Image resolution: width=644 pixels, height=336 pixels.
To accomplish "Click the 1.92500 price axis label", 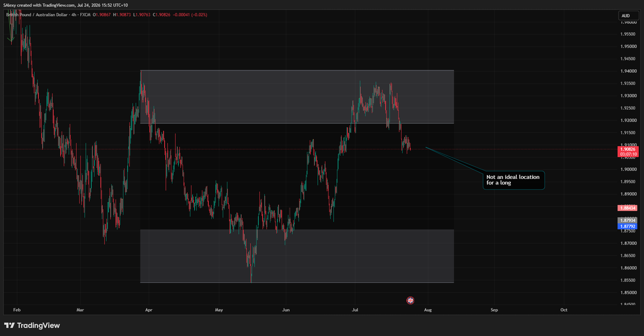I will 627,108.
